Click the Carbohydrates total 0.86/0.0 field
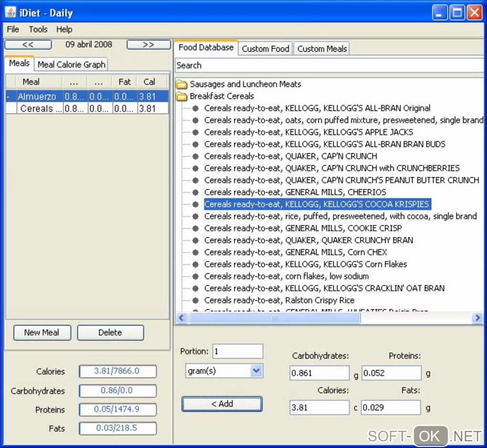The width and height of the screenshot is (487, 448). (117, 391)
